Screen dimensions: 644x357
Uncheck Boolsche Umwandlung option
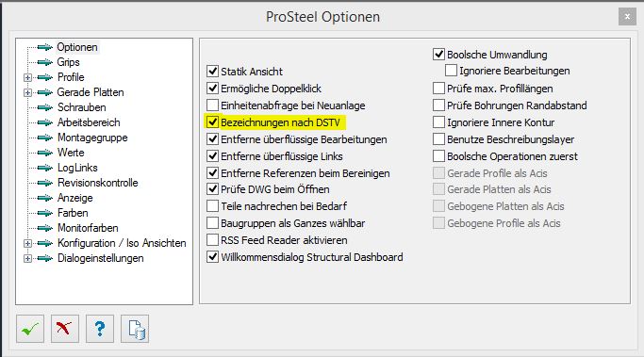(x=438, y=55)
